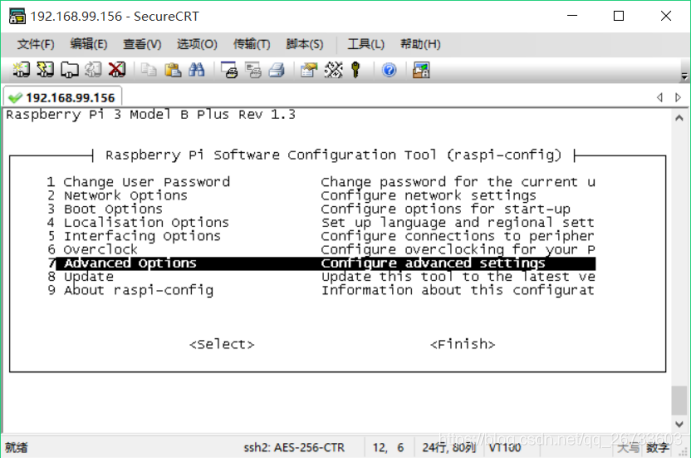Click the Connect in Tab icon

click(69, 70)
